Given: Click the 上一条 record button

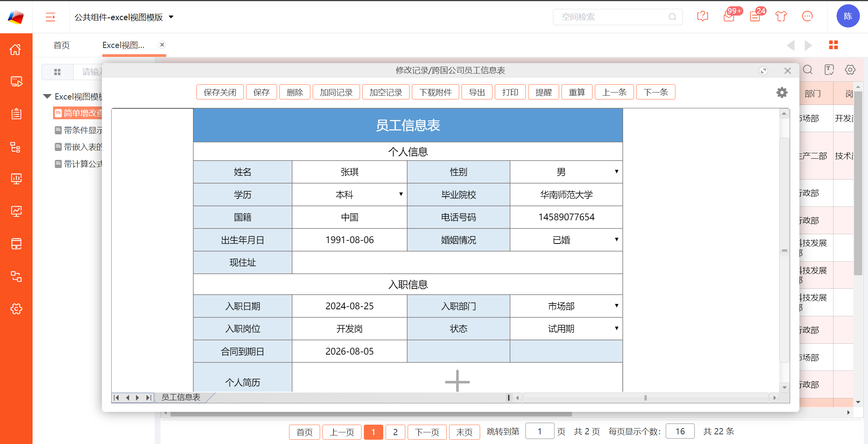Looking at the screenshot, I should click(x=615, y=92).
